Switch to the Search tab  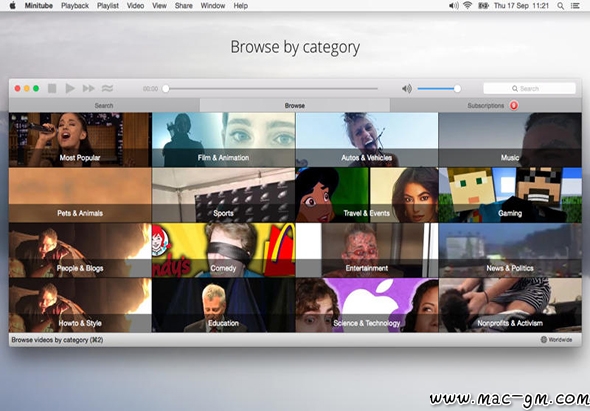104,105
